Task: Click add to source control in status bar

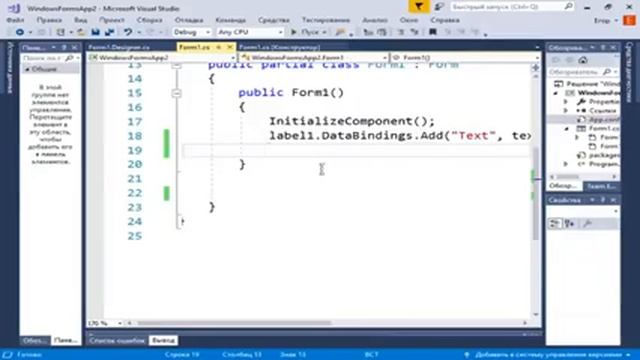Action: 548,355
